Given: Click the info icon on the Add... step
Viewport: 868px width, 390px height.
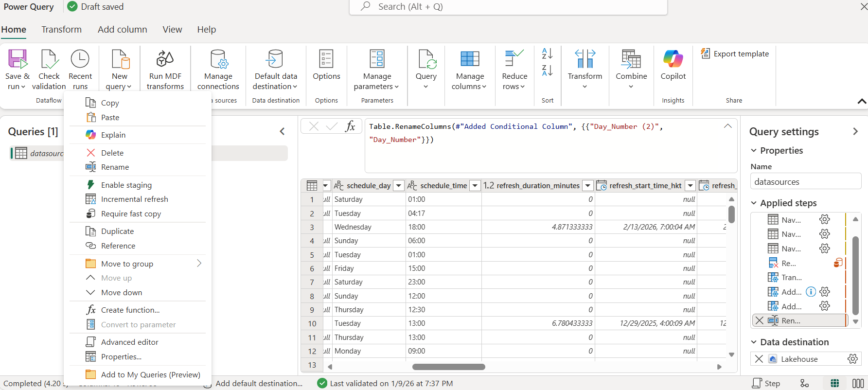Looking at the screenshot, I should [811, 292].
